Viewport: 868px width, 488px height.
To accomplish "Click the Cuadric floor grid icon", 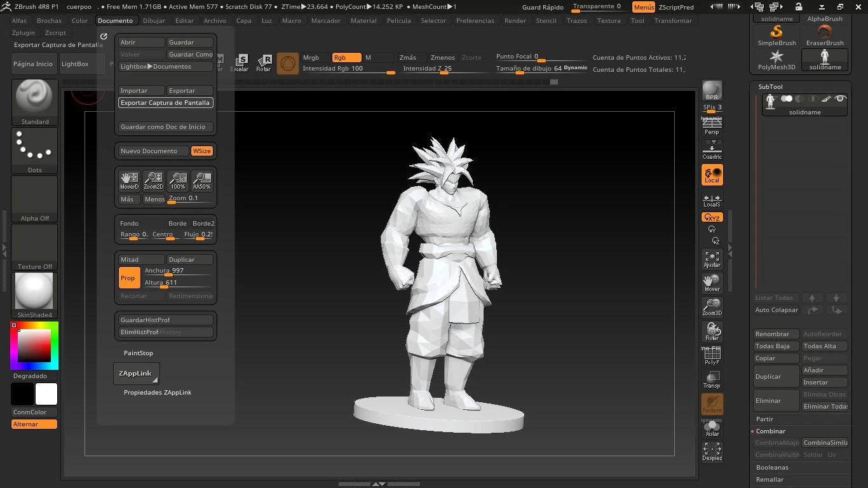I will coord(712,150).
